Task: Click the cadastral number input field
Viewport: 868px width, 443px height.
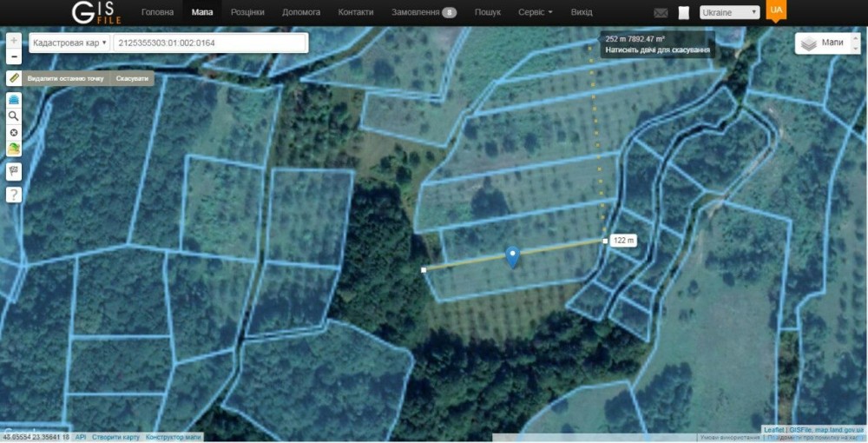Action: click(210, 43)
